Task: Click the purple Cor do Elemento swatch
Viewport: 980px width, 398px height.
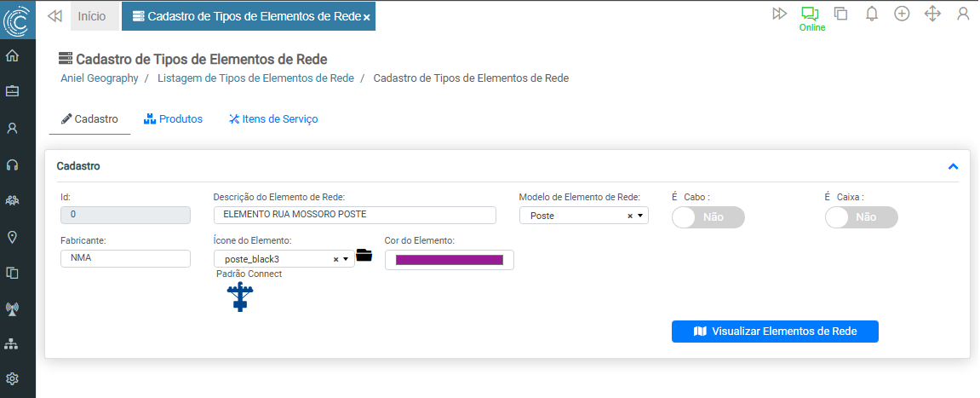Action: [x=449, y=260]
